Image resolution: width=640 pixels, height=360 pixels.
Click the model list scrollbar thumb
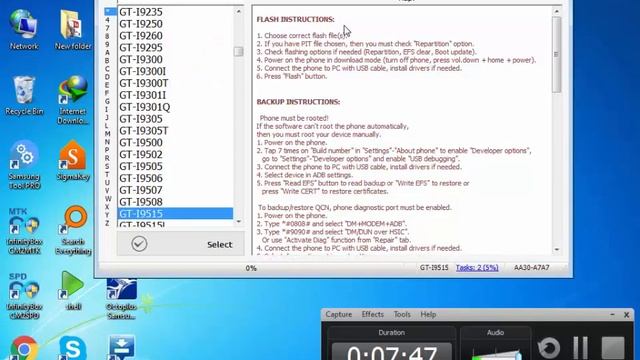[x=238, y=51]
